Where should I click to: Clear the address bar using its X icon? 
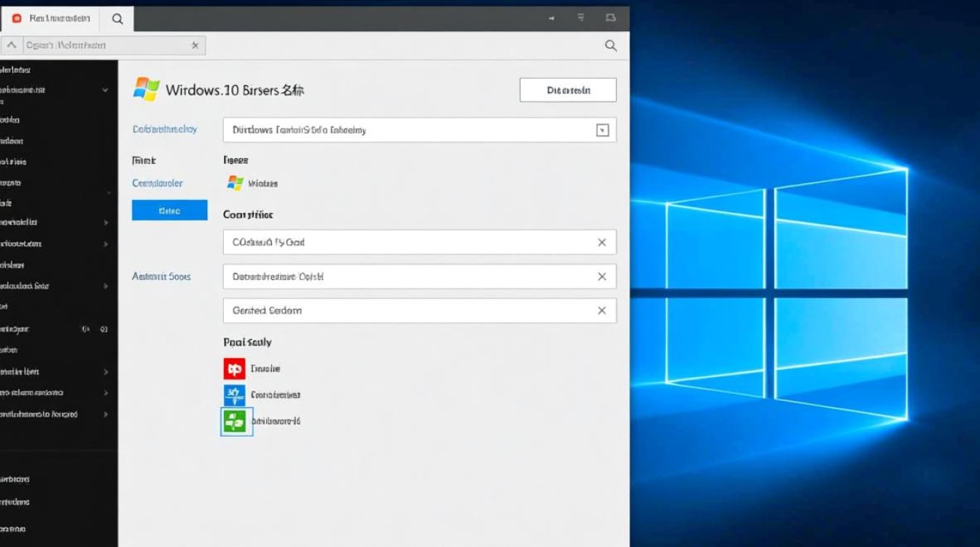click(195, 45)
